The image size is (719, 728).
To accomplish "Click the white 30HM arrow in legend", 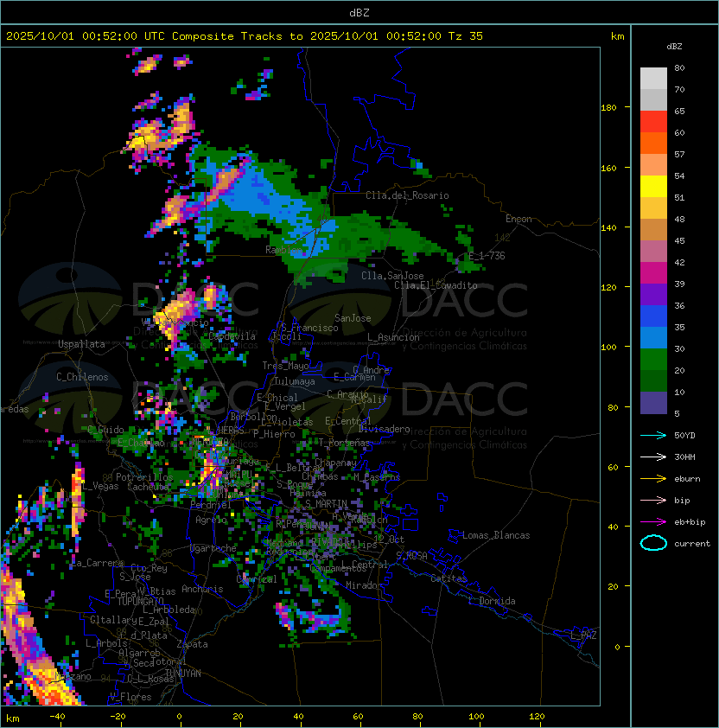I will pyautogui.click(x=653, y=457).
